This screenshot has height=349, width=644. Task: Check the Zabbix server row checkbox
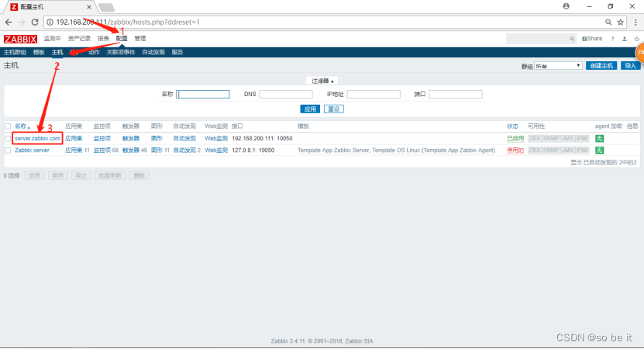click(x=8, y=150)
